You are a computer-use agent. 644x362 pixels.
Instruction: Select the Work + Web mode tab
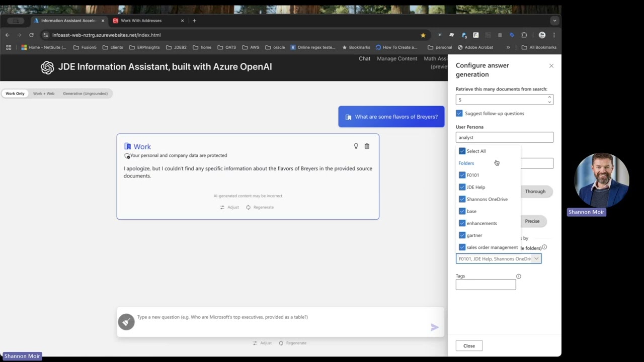click(x=44, y=94)
